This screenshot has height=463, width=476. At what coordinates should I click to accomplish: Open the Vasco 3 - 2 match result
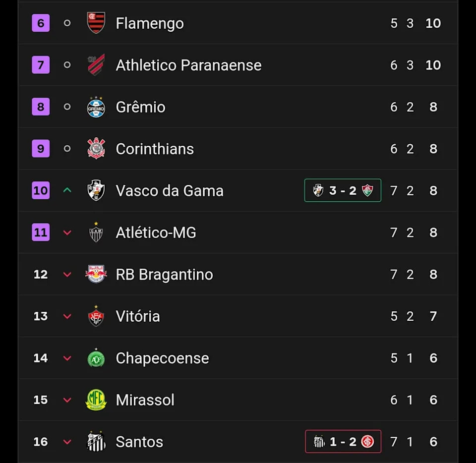point(343,190)
